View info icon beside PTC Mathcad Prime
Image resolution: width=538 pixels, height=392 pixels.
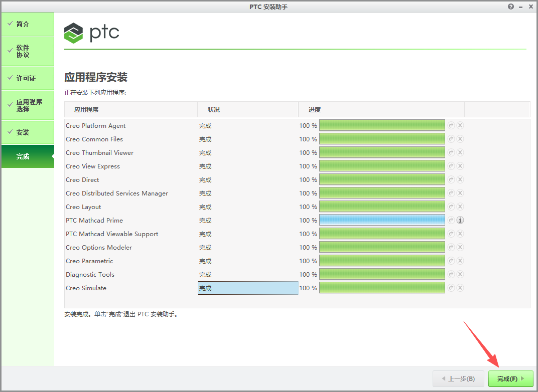[x=461, y=220]
